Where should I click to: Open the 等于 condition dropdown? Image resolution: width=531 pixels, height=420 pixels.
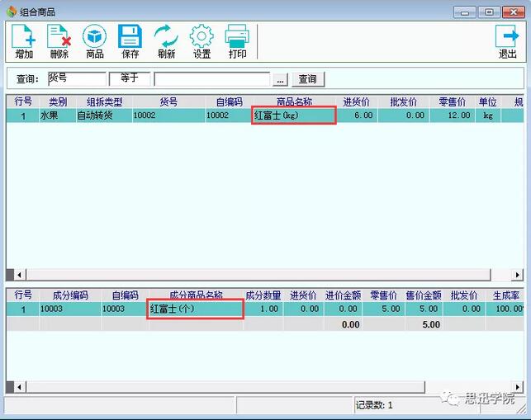tap(130, 79)
